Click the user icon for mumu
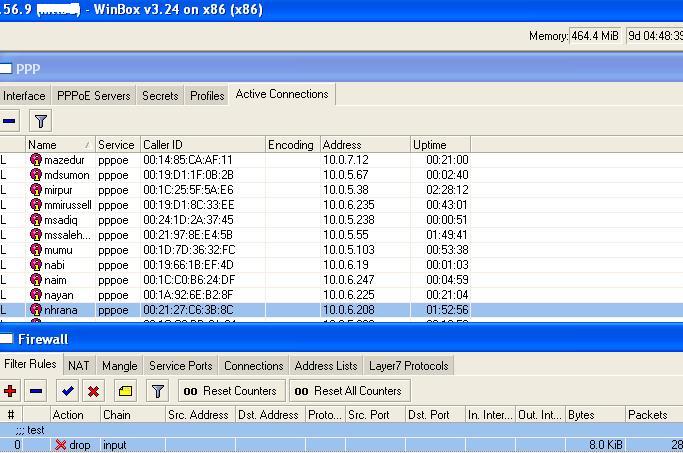This screenshot has width=683, height=453. [x=36, y=250]
